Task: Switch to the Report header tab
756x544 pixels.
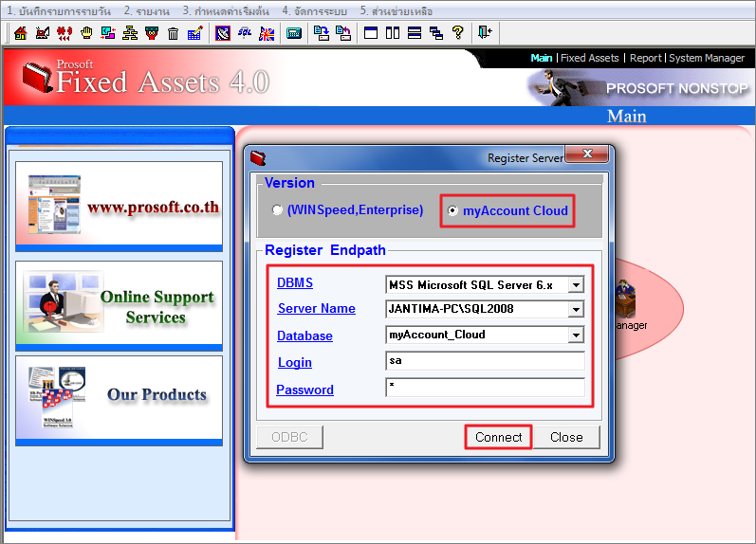Action: pyautogui.click(x=646, y=58)
